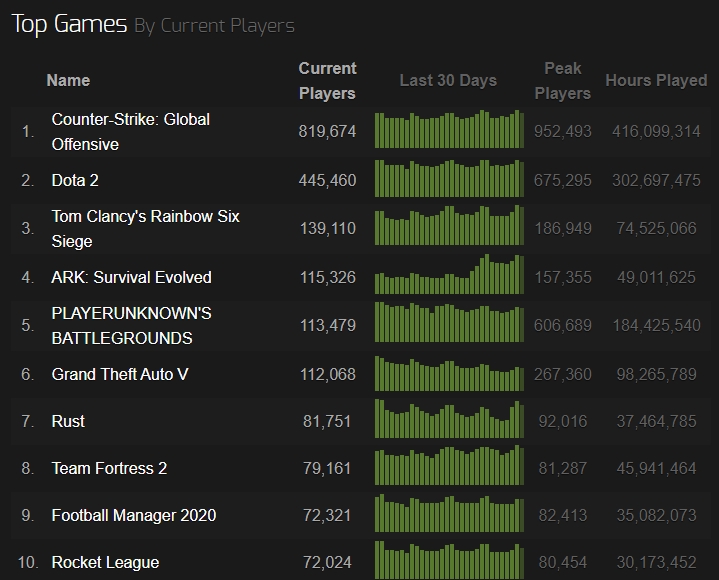The image size is (719, 580).
Task: Click Rainbow Six Siege 30-day chart
Action: pos(449,225)
